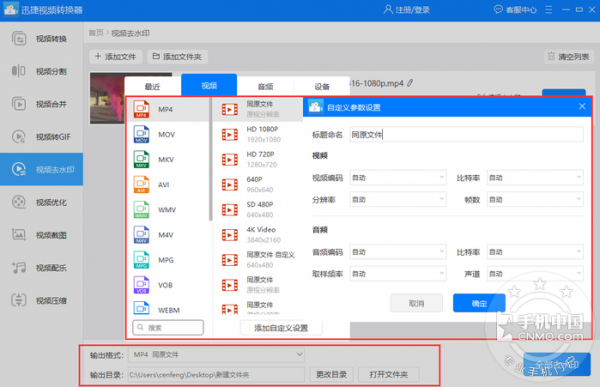600x387 pixels.
Task: Click the 添加文件 button
Action: (116, 57)
